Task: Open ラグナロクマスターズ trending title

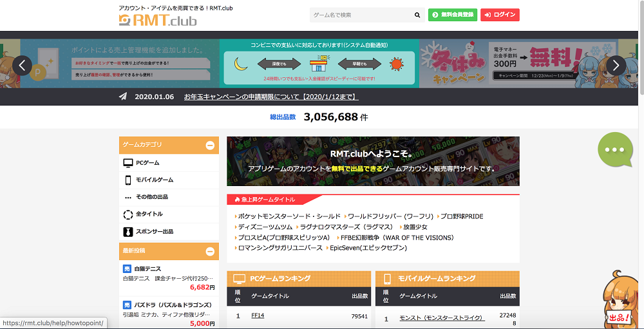Action: (346, 227)
